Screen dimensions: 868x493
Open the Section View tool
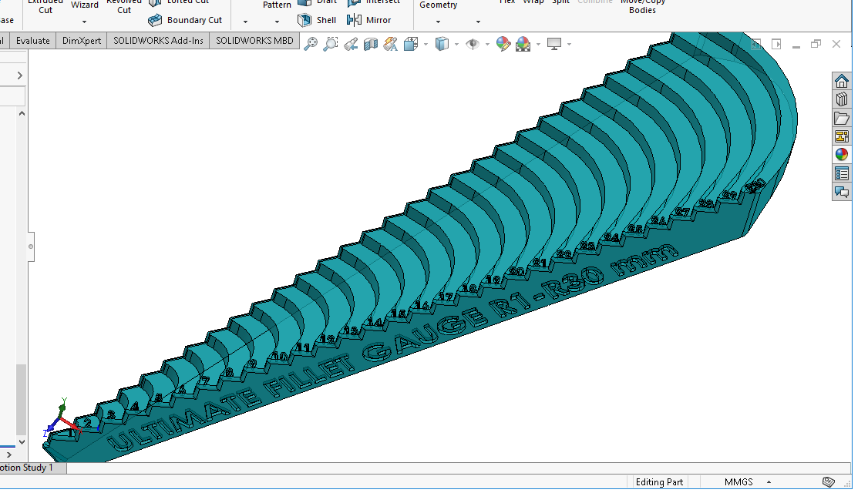point(370,44)
